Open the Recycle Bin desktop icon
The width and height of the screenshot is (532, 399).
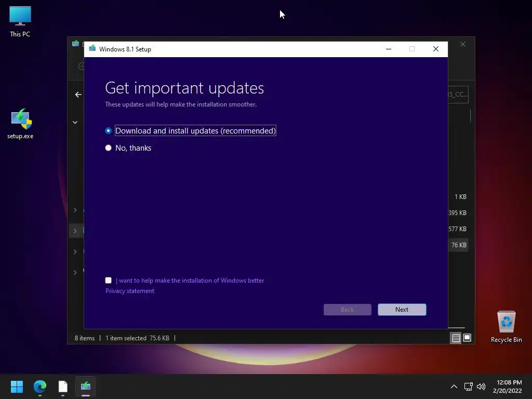[506, 327]
